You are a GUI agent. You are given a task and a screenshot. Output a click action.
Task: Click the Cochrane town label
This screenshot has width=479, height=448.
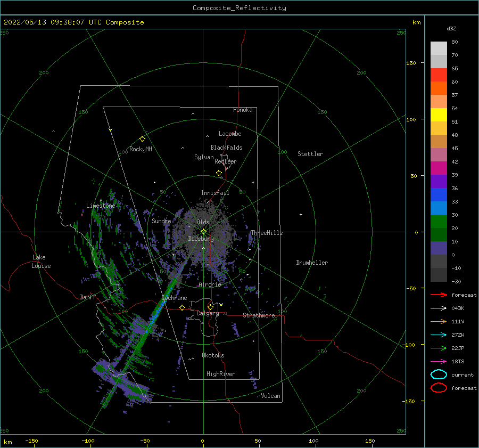[174, 298]
